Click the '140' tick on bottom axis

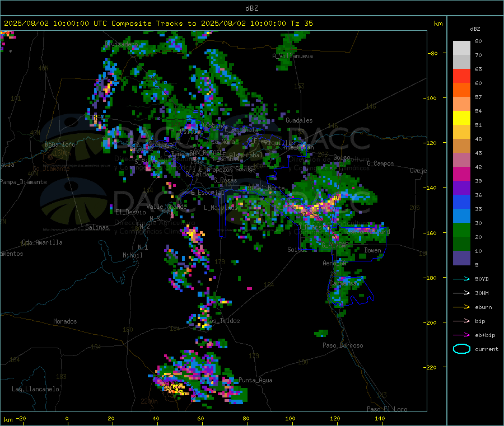[380, 418]
